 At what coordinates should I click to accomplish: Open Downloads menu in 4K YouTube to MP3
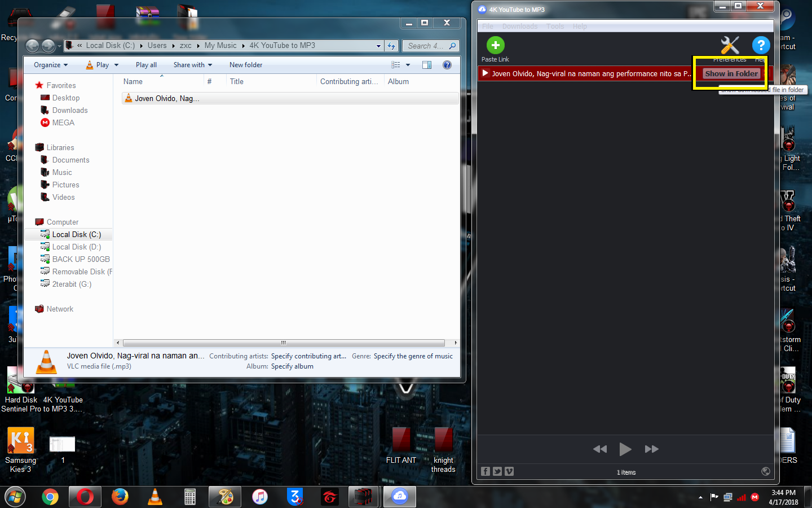pos(520,27)
